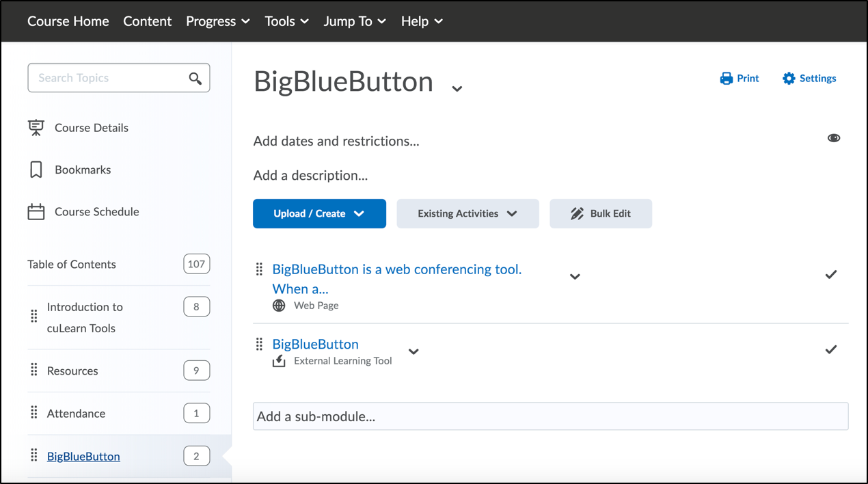Open chevron menu beside BigBlueButton module title

(x=457, y=88)
